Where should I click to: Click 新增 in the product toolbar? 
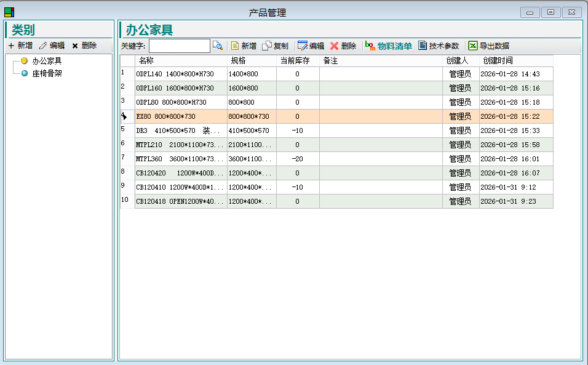click(243, 46)
